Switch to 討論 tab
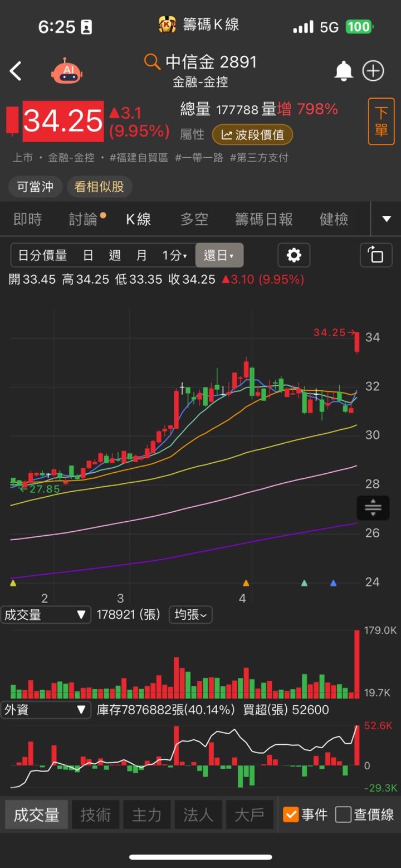This screenshot has height=868, width=401. [x=84, y=219]
